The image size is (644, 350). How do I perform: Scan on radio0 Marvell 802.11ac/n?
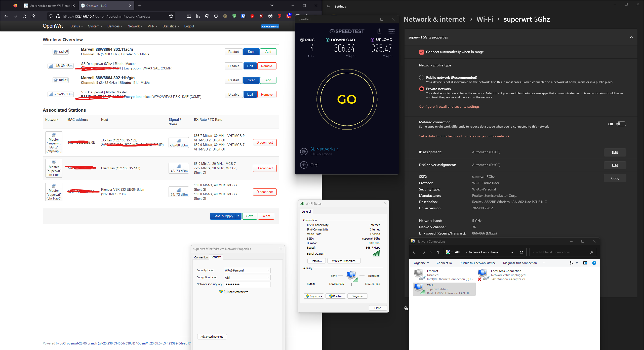(251, 52)
